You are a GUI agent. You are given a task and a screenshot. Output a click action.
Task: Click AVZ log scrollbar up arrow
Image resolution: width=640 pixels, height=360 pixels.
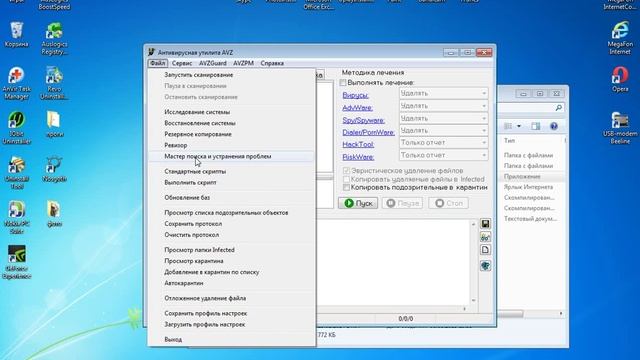[x=473, y=224]
